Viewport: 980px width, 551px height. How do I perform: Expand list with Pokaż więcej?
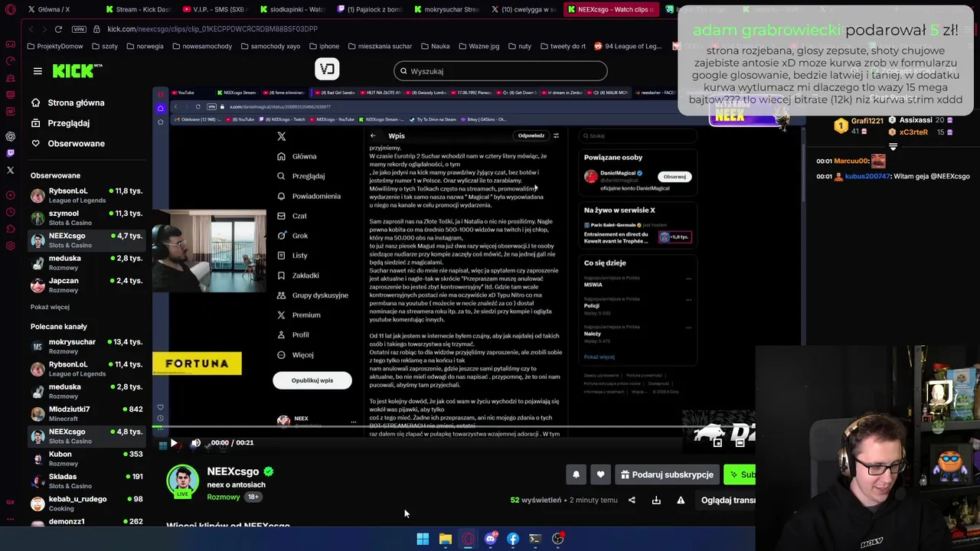pos(50,307)
